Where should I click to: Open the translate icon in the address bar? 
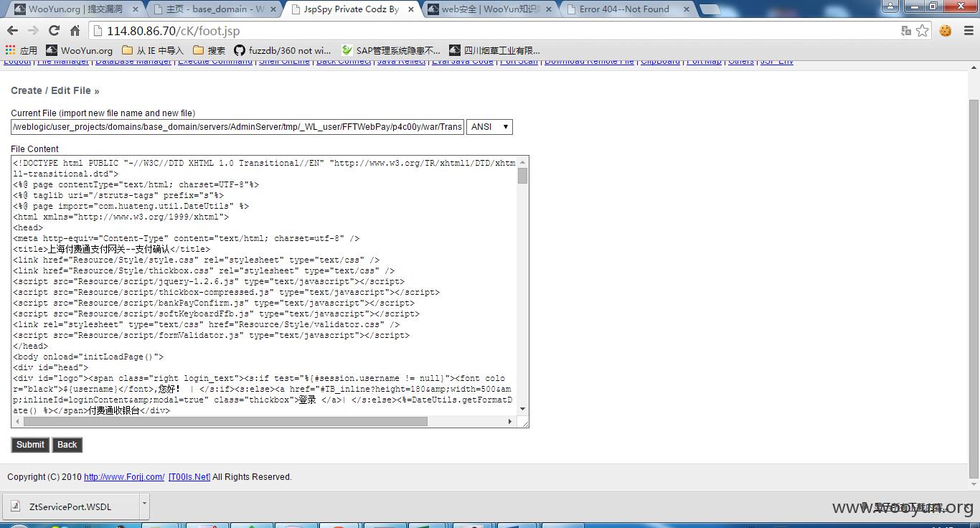[906, 31]
